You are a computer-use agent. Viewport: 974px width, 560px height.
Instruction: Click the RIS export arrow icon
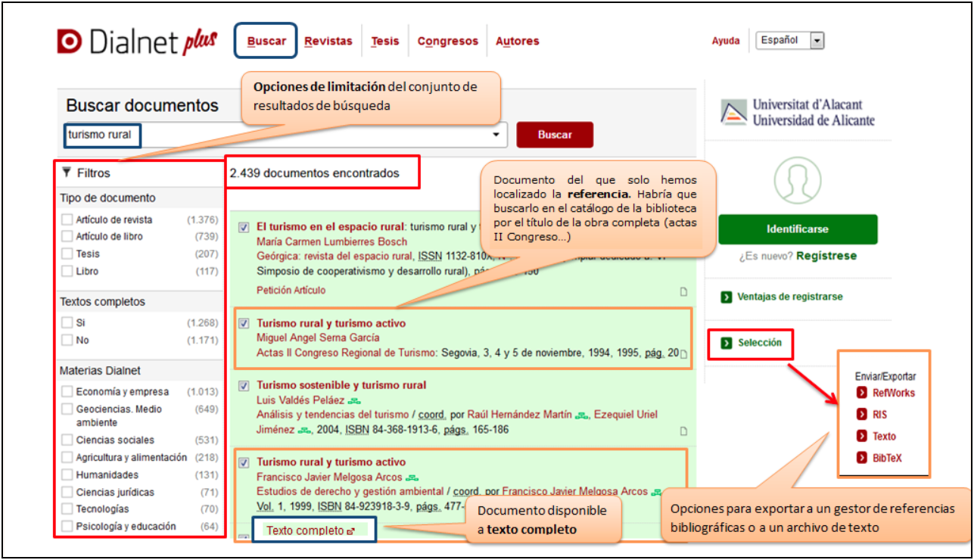pyautogui.click(x=861, y=415)
